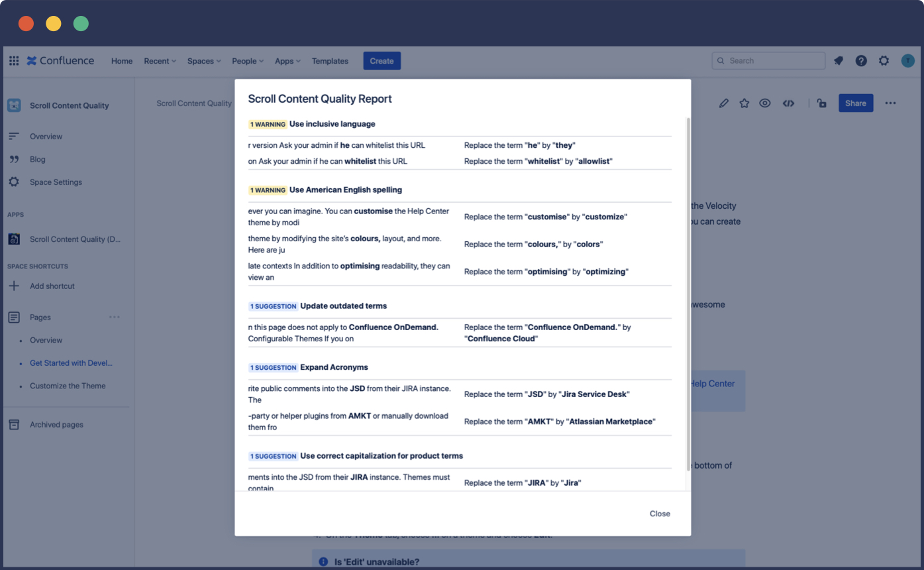Expand the People dropdown
Viewport: 924px width, 570px height.
(248, 61)
